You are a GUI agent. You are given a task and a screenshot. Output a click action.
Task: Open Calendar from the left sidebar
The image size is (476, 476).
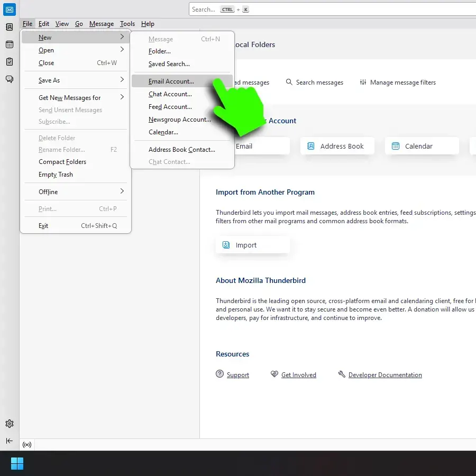[10, 44]
